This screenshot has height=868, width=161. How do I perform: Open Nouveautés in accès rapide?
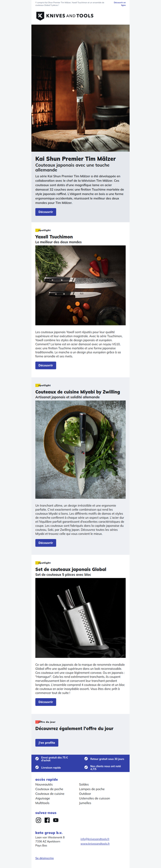(44, 785)
